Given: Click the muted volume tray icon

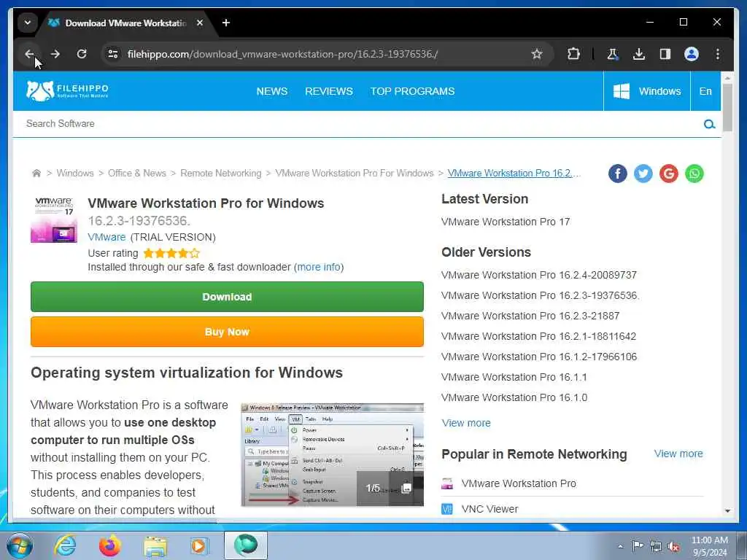Looking at the screenshot, I should pos(673,546).
